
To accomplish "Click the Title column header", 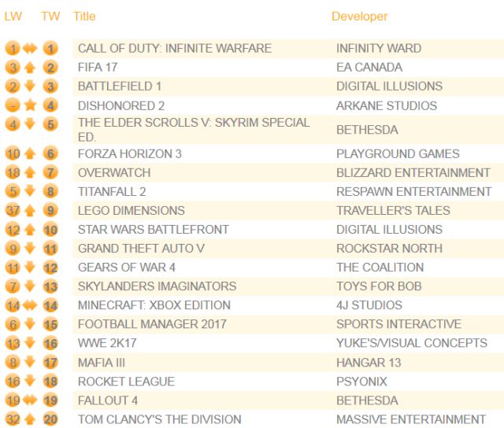I will (x=84, y=17).
